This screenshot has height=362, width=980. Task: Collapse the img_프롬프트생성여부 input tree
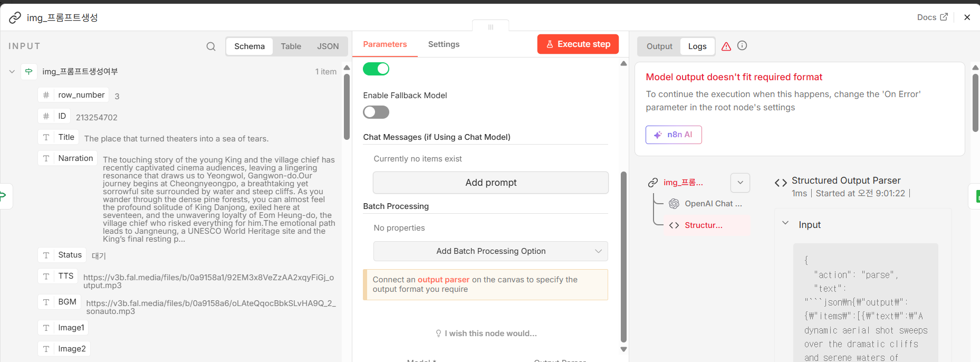pyautogui.click(x=12, y=71)
